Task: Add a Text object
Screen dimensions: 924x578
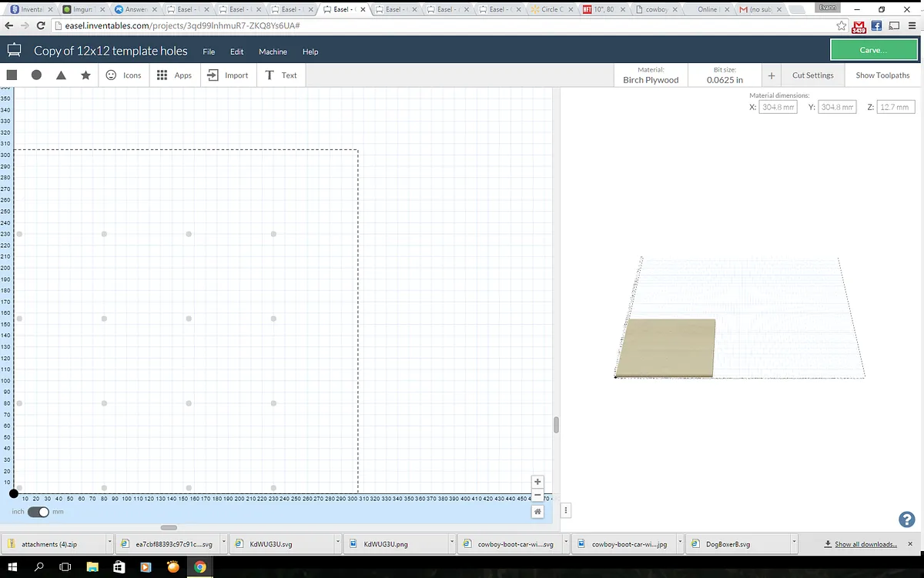Action: click(x=280, y=75)
